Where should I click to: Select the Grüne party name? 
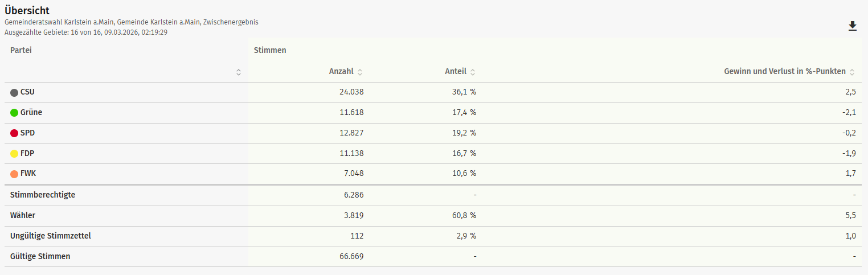pyautogui.click(x=31, y=113)
